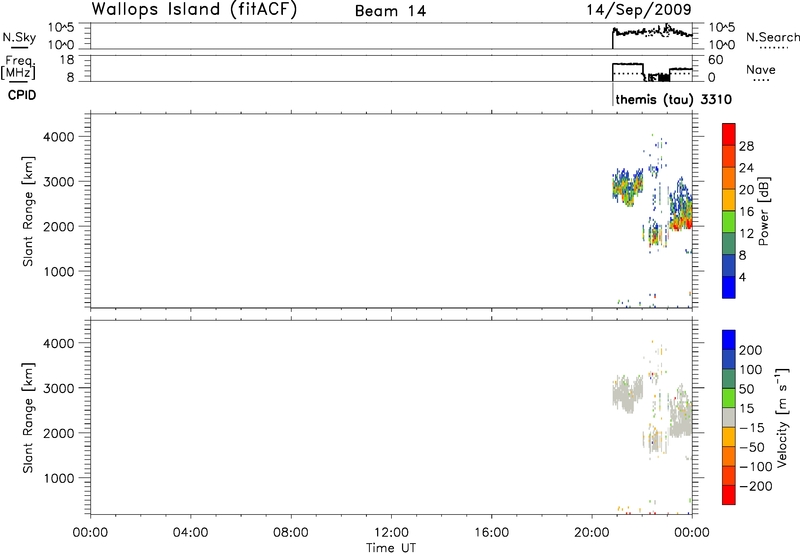Image resolution: width=800 pixels, height=554 pixels.
Task: Click the "20:00" time tick label
Action: click(591, 533)
